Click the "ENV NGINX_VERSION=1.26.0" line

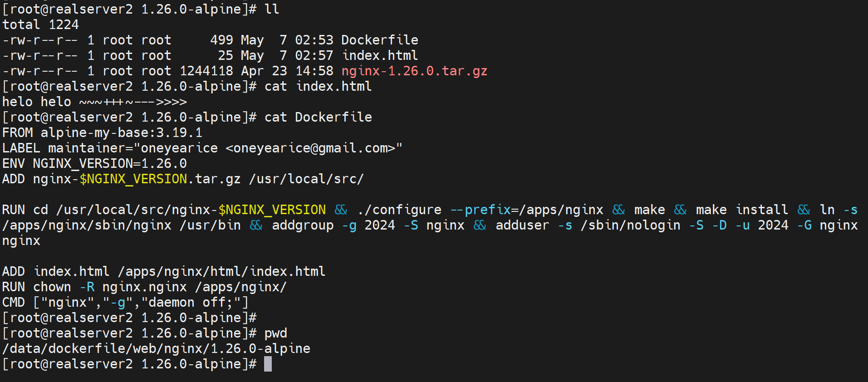point(94,163)
